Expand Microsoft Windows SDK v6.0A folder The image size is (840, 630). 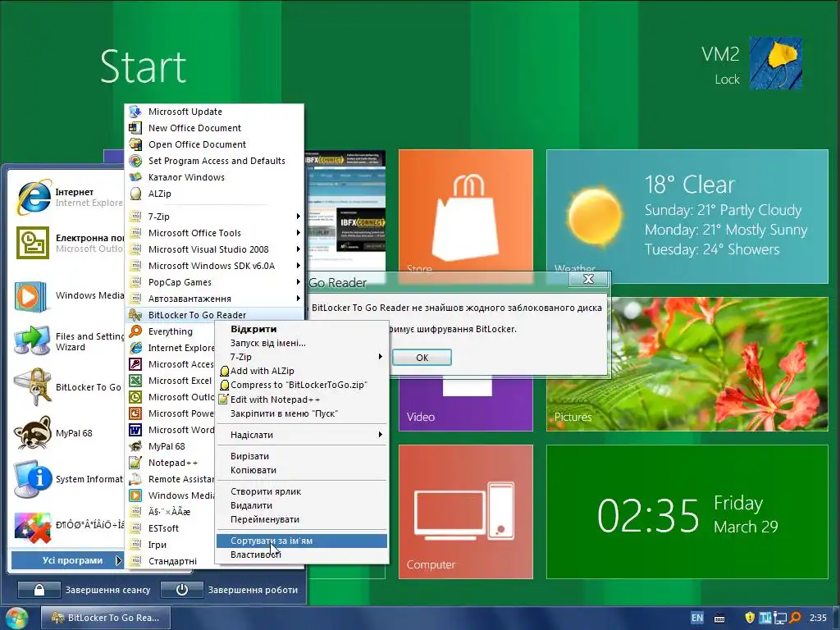pyautogui.click(x=215, y=266)
